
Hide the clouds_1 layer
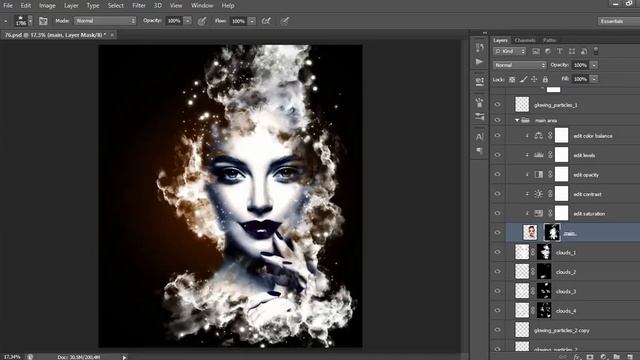point(498,252)
